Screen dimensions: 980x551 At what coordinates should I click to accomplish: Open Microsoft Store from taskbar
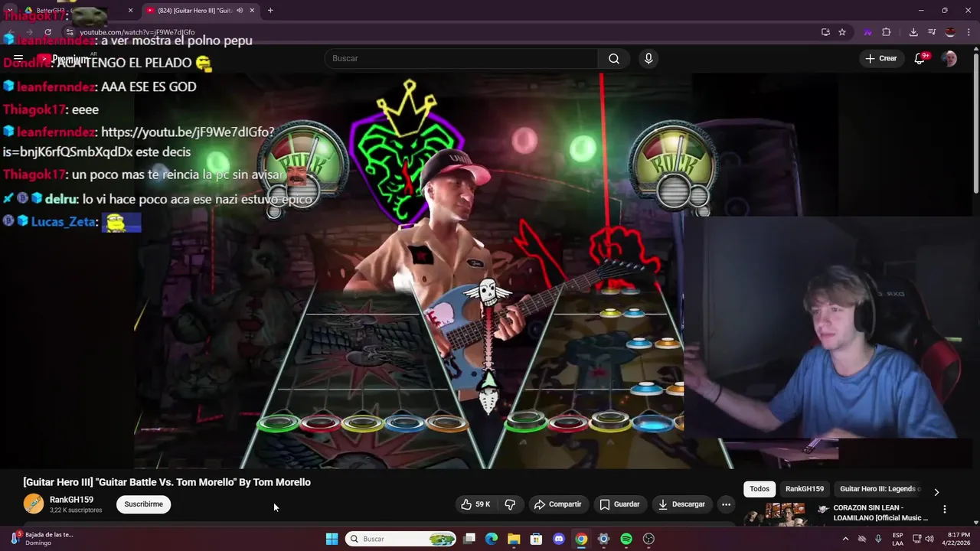point(536,539)
